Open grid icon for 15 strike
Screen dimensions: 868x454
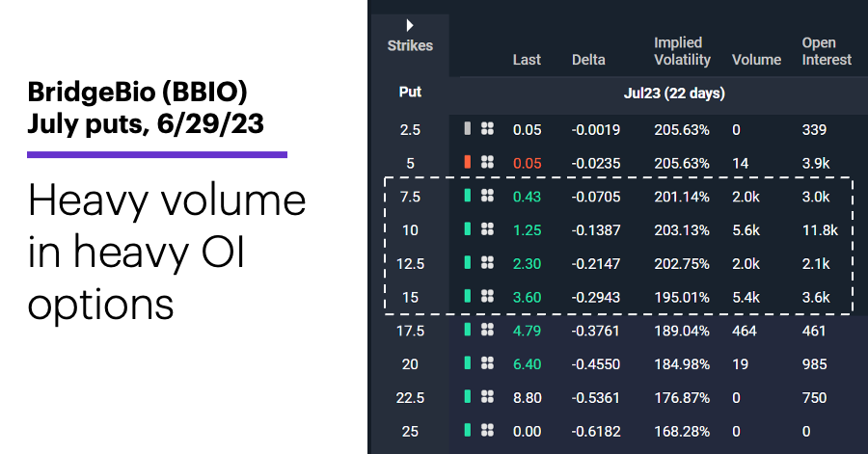click(487, 296)
